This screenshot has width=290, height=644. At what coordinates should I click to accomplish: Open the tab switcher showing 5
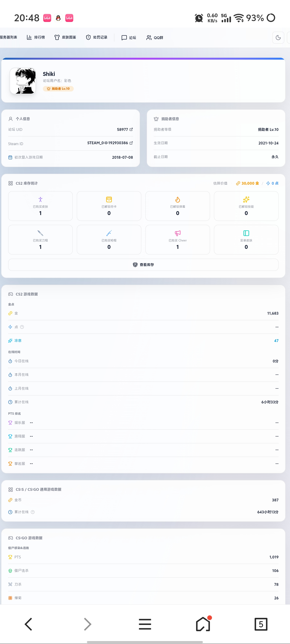(x=261, y=624)
